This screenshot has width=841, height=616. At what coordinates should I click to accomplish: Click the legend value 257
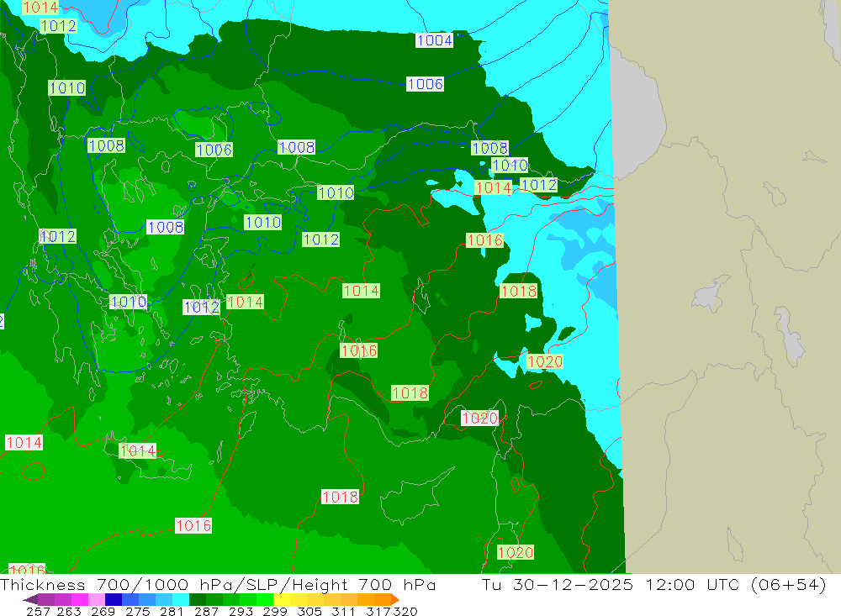[38, 611]
